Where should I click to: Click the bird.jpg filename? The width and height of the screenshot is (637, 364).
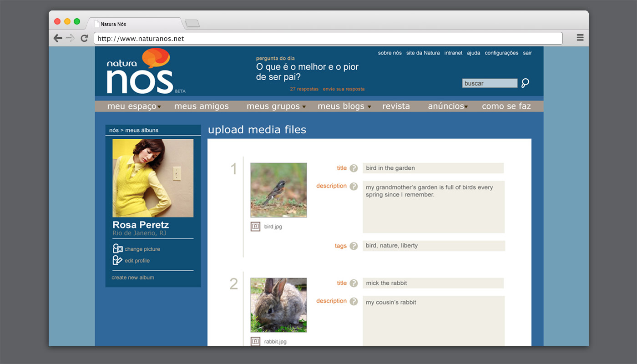[x=273, y=227]
